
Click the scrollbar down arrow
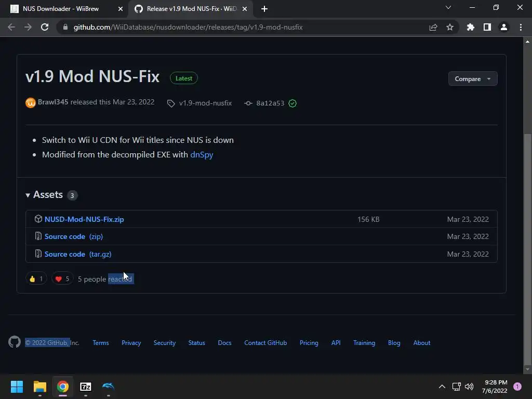coord(527,369)
